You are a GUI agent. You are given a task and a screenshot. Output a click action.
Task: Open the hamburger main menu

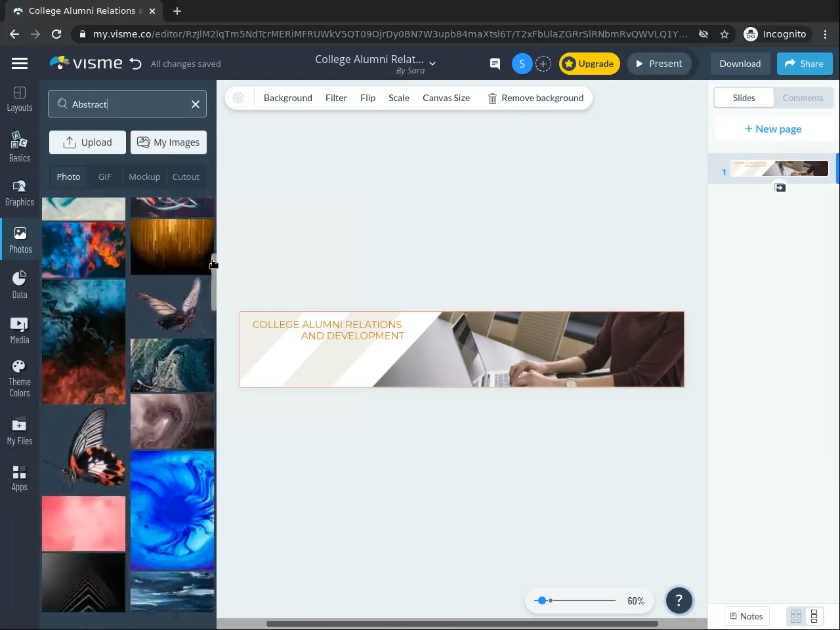[20, 63]
